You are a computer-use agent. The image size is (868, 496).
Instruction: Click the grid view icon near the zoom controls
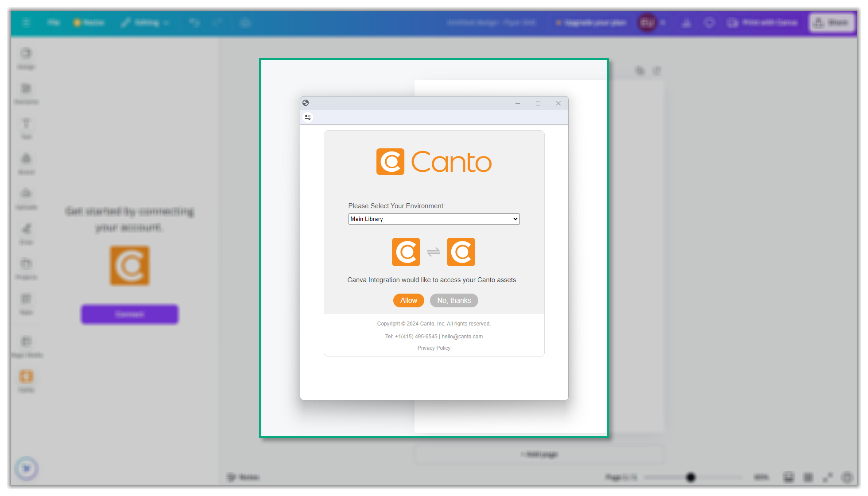coord(808,477)
